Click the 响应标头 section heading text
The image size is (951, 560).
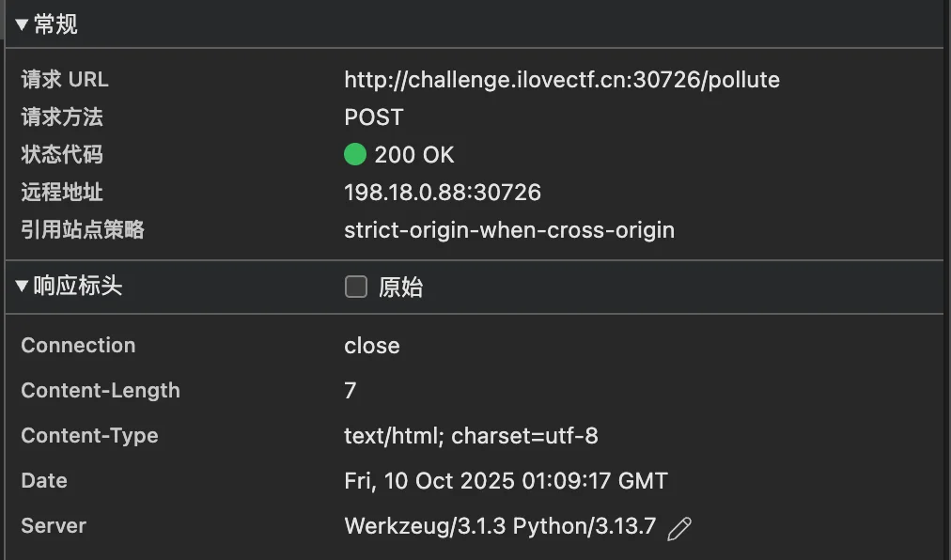(78, 287)
